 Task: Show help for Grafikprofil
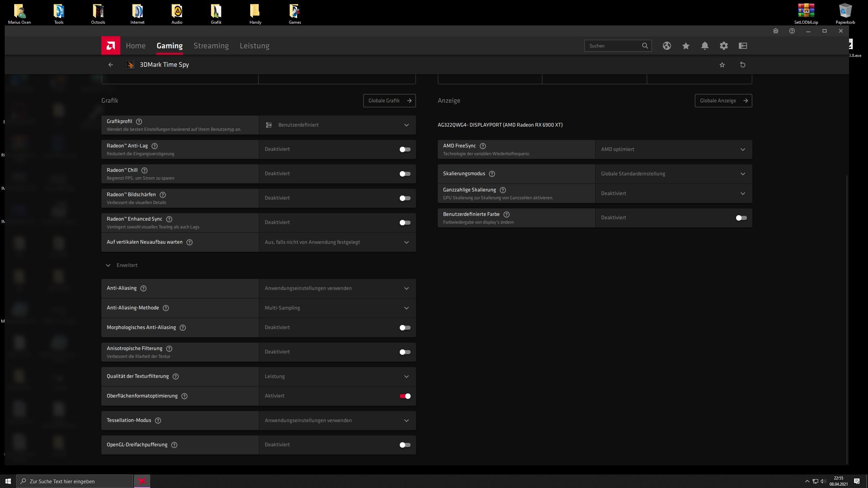139,121
